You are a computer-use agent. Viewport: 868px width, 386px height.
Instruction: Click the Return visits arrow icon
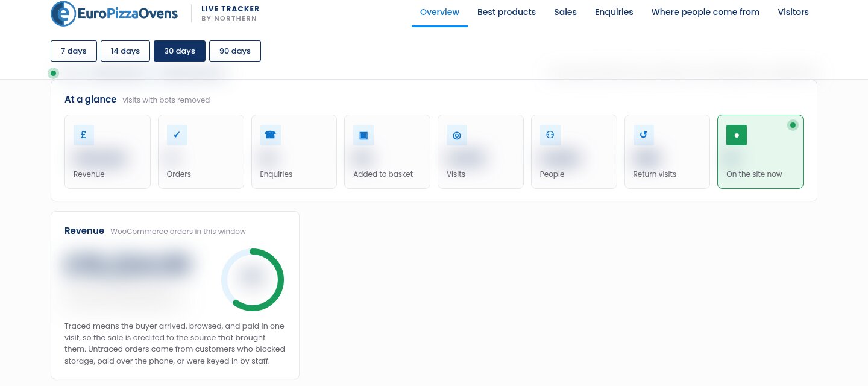(x=644, y=135)
